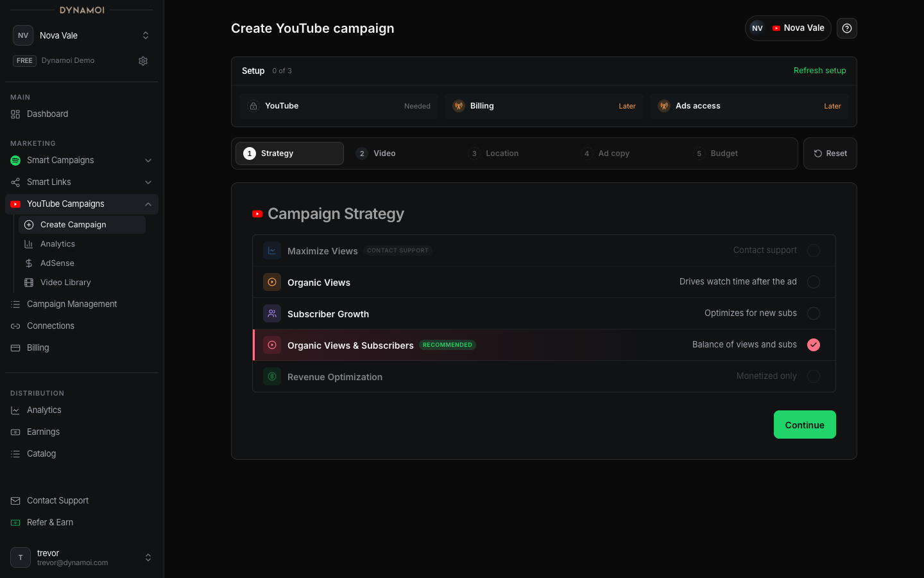
Task: Click the bar chart icon beside YouTube Analytics
Action: click(x=29, y=244)
